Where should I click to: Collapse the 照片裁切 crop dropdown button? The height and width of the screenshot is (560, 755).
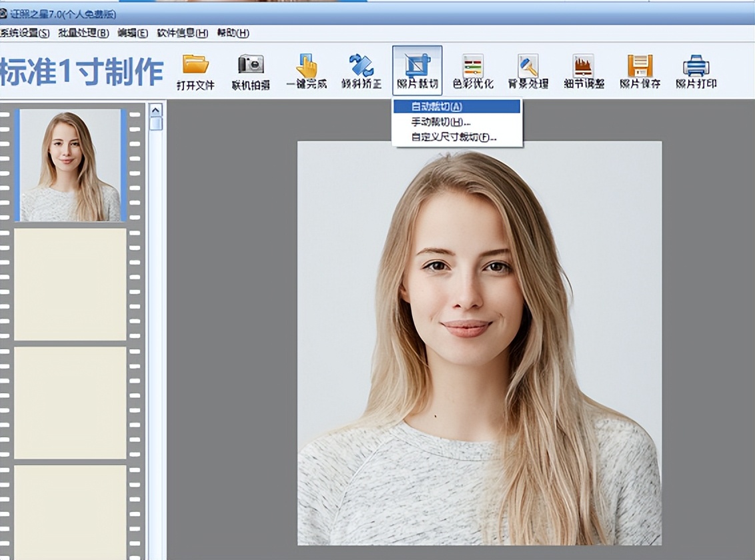point(418,70)
